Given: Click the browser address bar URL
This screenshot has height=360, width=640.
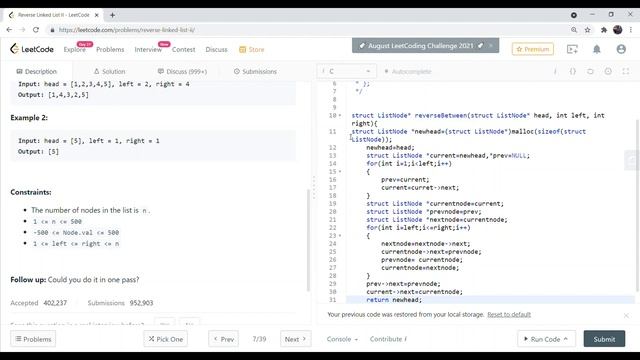Looking at the screenshot, I should point(127,30).
